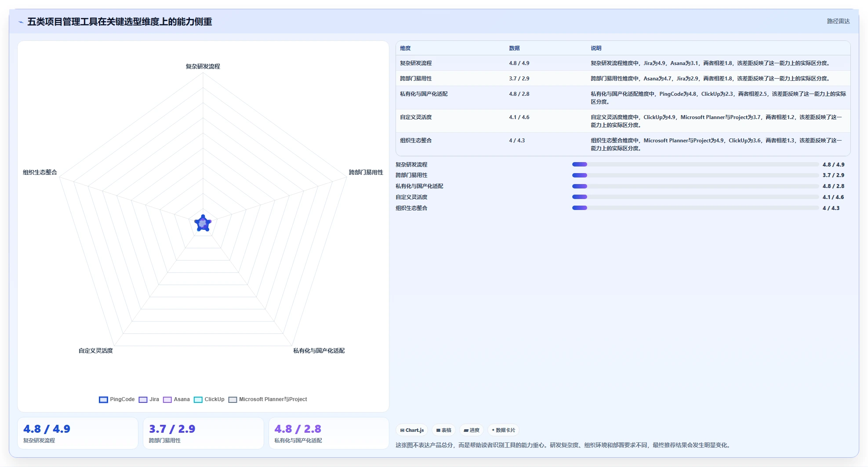Click the Chart.js tag
This screenshot has width=868, height=467.
412,430
